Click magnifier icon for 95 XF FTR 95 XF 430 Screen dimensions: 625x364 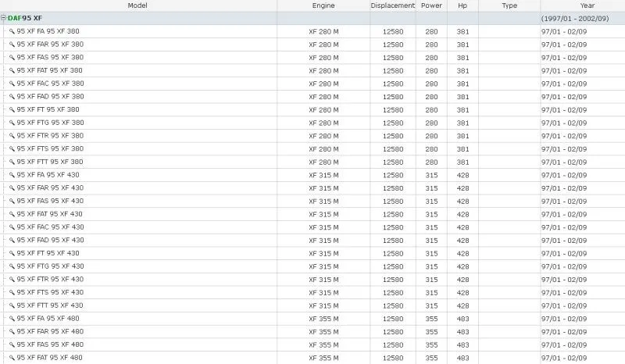pyautogui.click(x=12, y=280)
